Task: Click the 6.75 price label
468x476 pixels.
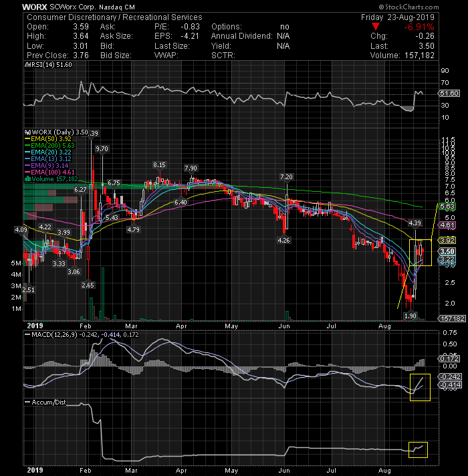Action: pyautogui.click(x=114, y=183)
